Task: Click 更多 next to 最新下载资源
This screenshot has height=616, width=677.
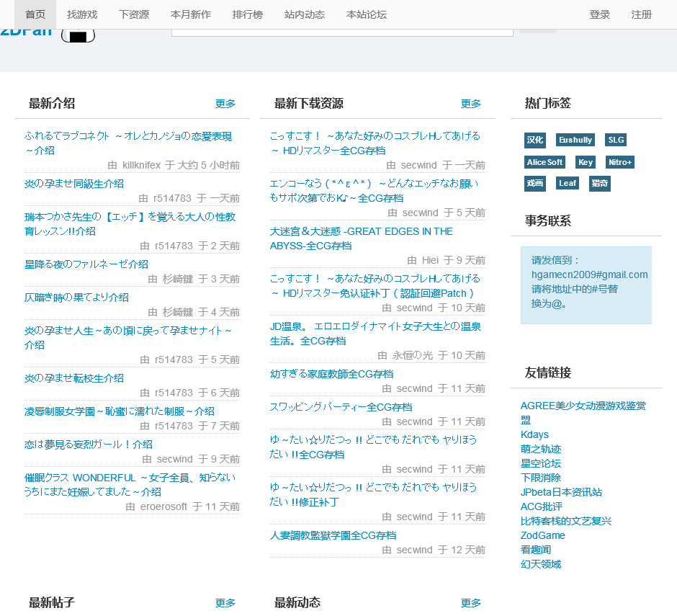Action: (x=470, y=104)
